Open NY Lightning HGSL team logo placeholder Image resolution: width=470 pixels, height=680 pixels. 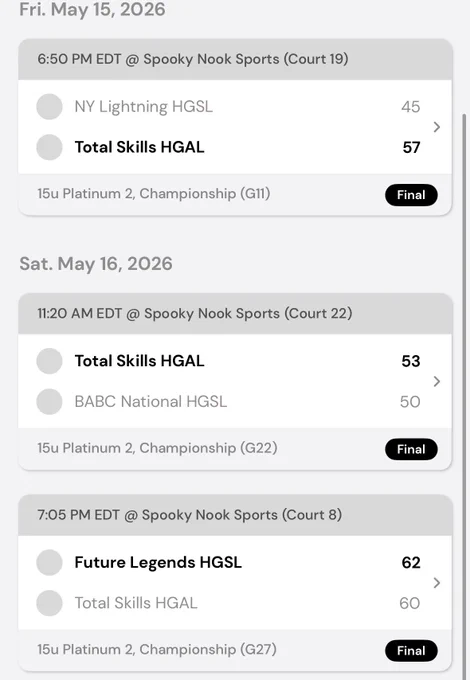pos(49,107)
